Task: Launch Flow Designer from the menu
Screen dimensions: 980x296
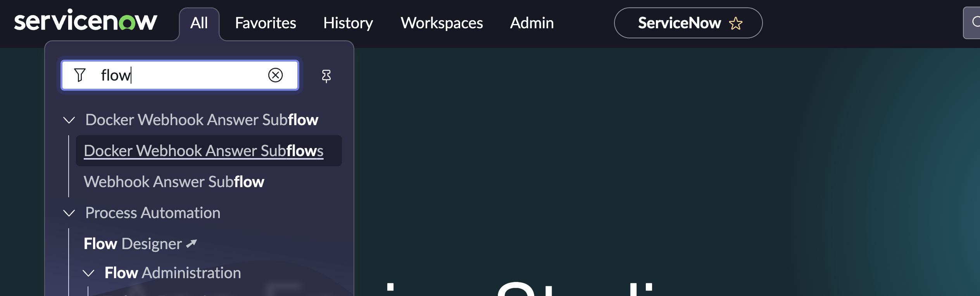Action: pyautogui.click(x=133, y=244)
